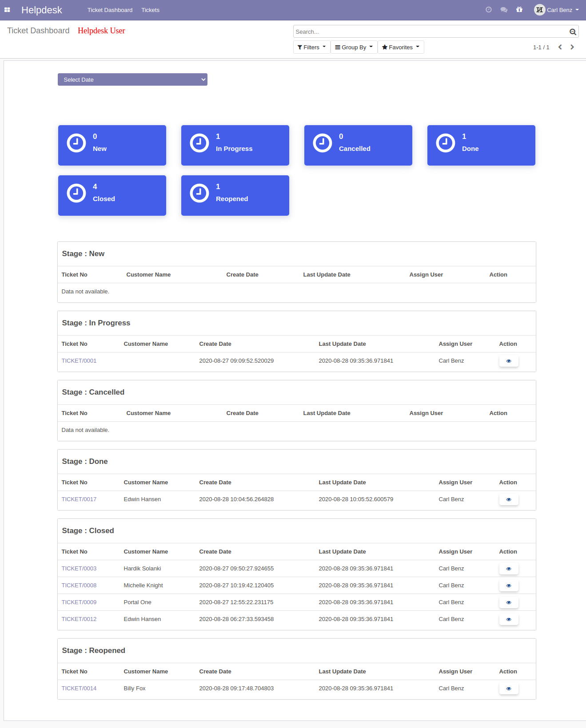Focus the Search input field
The height and width of the screenshot is (728, 586).
[431, 32]
